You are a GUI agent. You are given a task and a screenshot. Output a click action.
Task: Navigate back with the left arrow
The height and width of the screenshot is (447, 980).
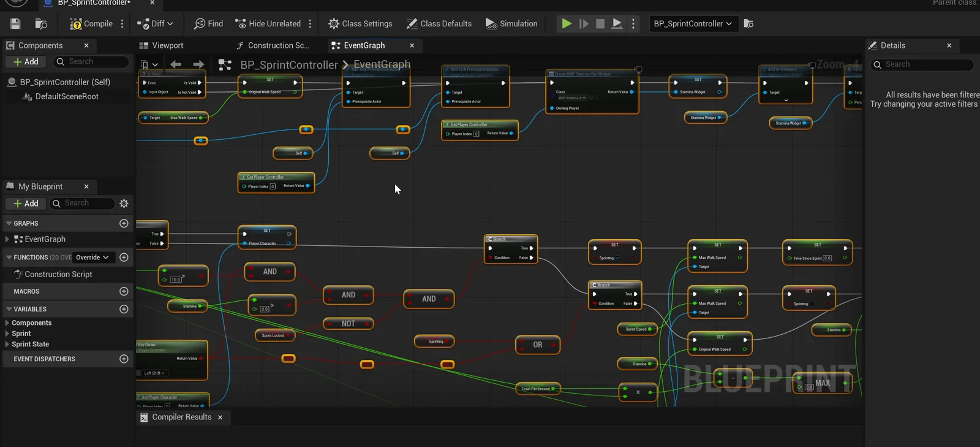pos(176,64)
